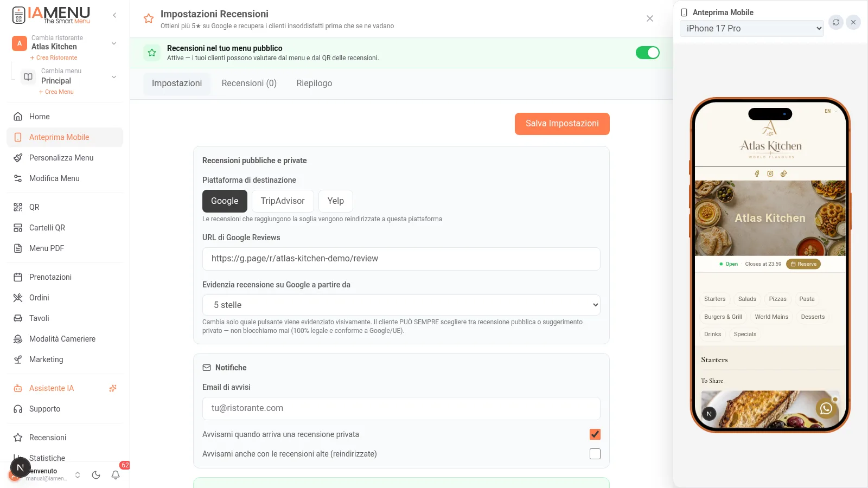
Task: Click the Atlas Kitchen hero banner image
Action: (x=770, y=218)
